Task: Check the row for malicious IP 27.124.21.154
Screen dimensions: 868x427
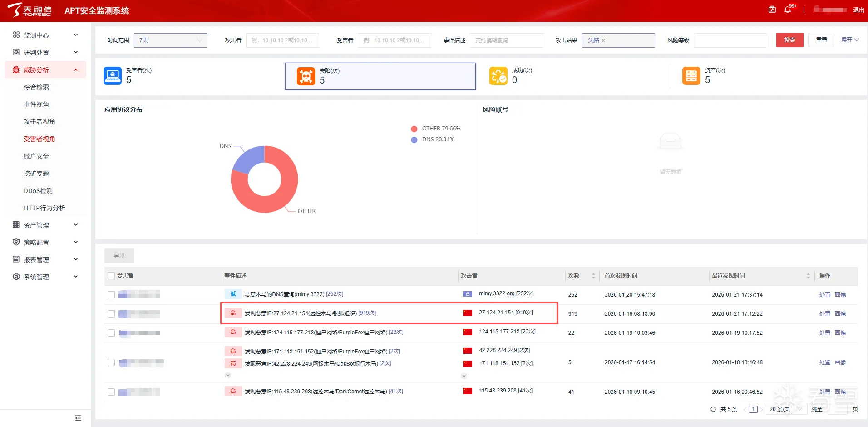Action: point(111,314)
